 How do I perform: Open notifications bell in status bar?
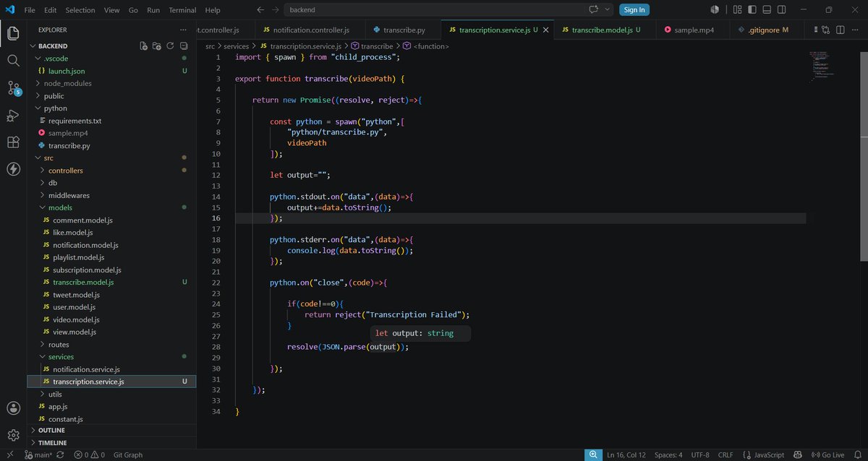coord(857,454)
